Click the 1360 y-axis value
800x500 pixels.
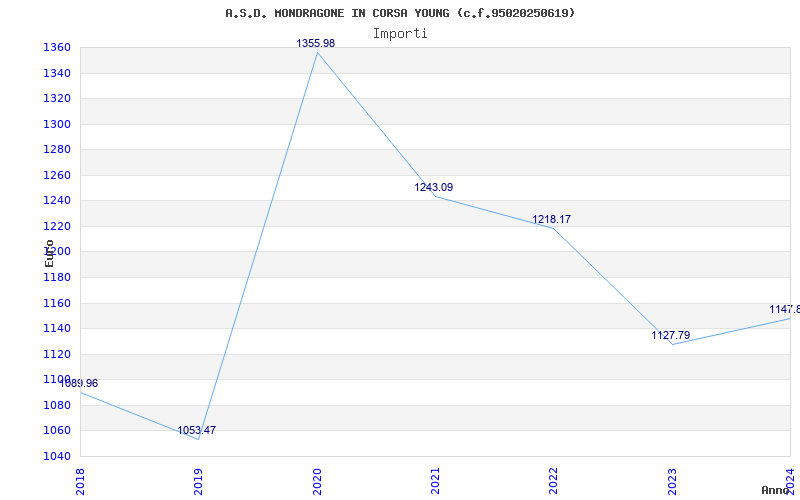tap(57, 48)
